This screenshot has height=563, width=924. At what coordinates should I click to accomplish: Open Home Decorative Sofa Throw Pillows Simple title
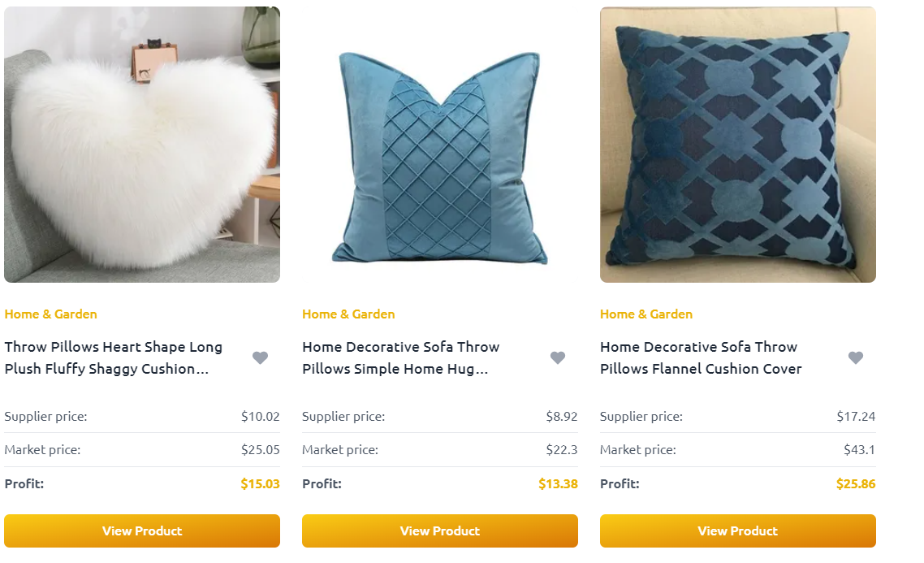click(401, 357)
